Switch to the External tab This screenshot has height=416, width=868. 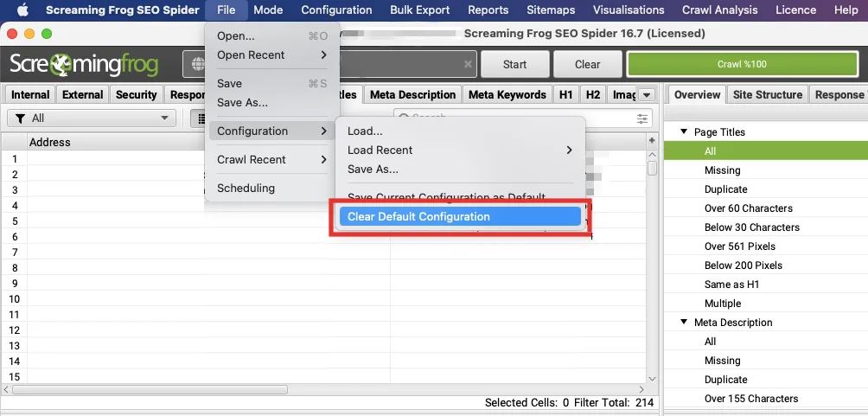(x=82, y=95)
